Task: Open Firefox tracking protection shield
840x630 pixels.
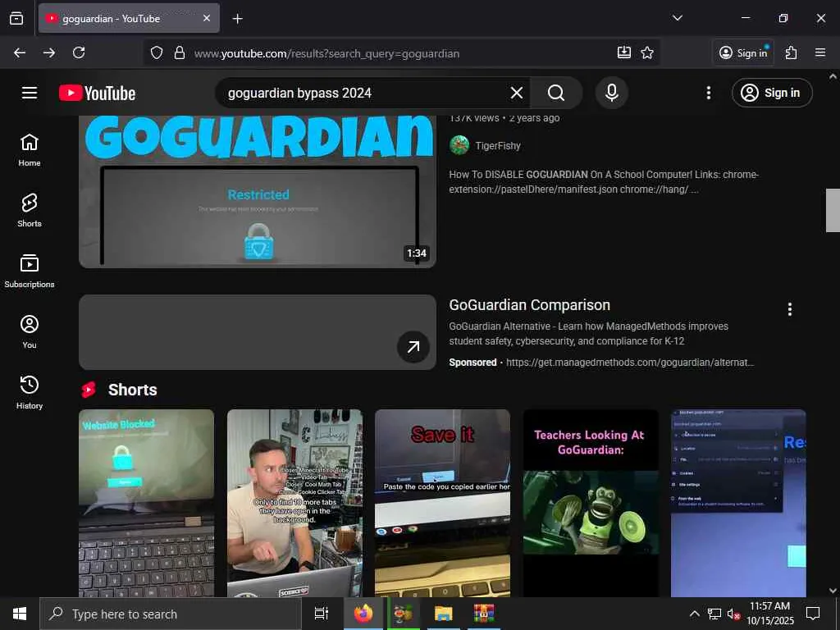Action: [157, 52]
